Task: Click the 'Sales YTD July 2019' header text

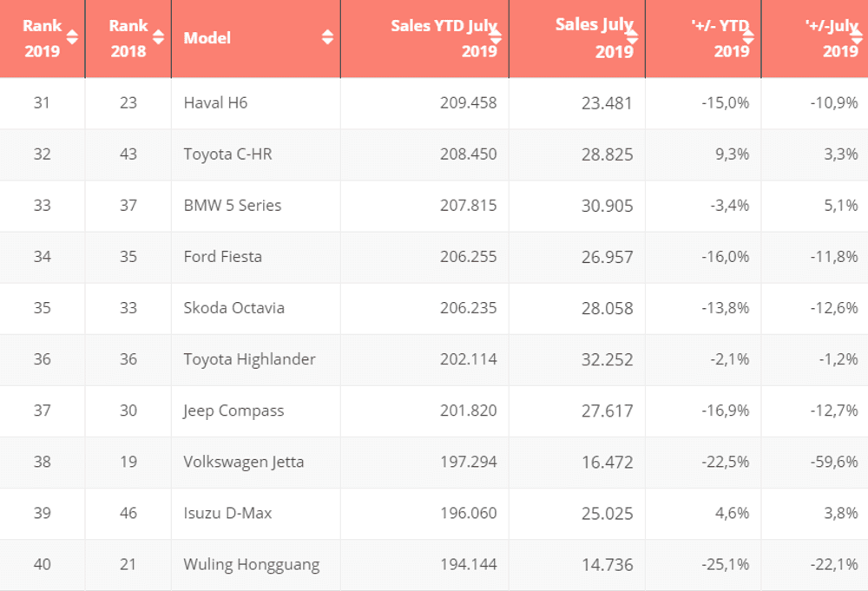Action: coord(444,38)
